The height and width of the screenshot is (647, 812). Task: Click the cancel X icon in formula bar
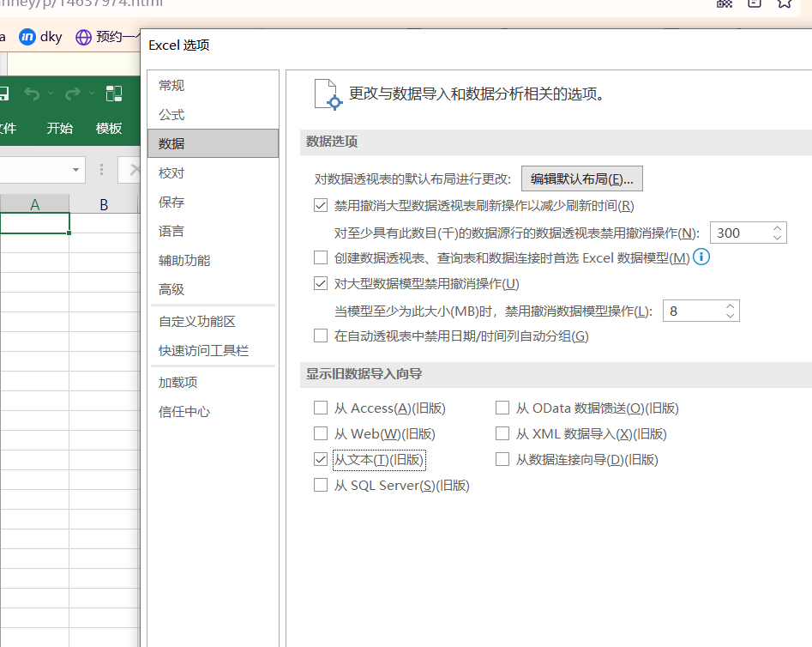click(134, 170)
